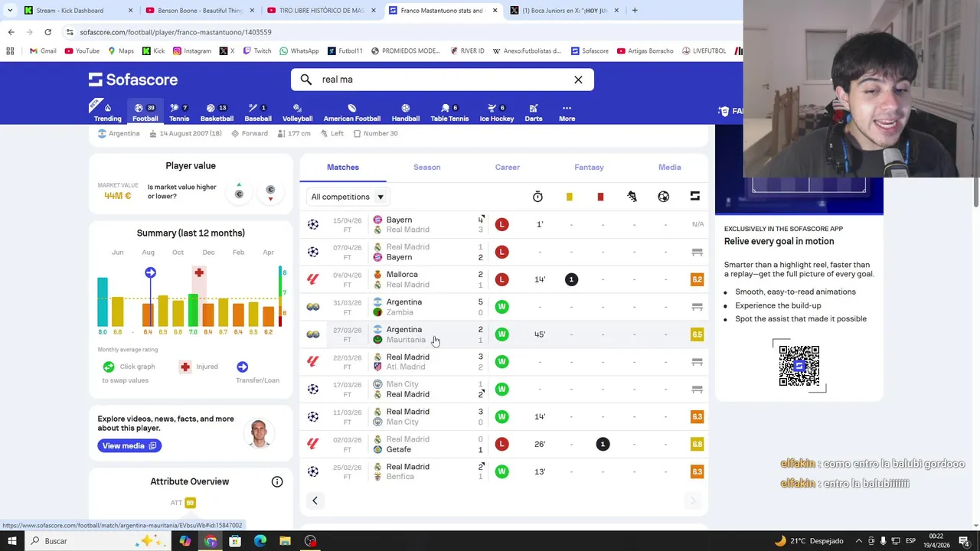
Task: Click the Windows Start button
Action: coord(11,541)
